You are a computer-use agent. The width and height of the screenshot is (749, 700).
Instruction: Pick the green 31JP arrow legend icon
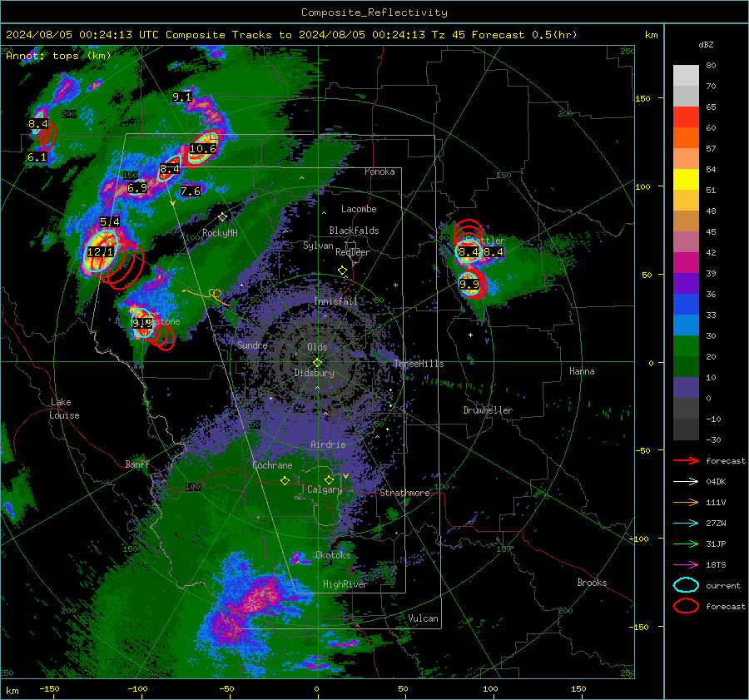pos(686,544)
